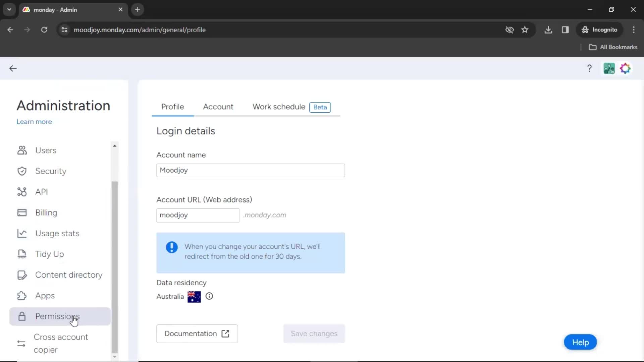The image size is (644, 362).
Task: Click the Incognito indicator button
Action: click(x=599, y=30)
